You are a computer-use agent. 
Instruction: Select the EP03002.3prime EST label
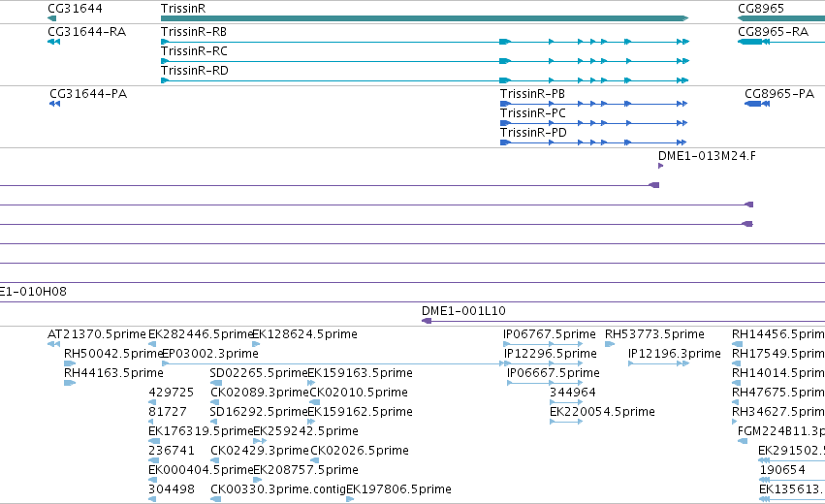210,354
